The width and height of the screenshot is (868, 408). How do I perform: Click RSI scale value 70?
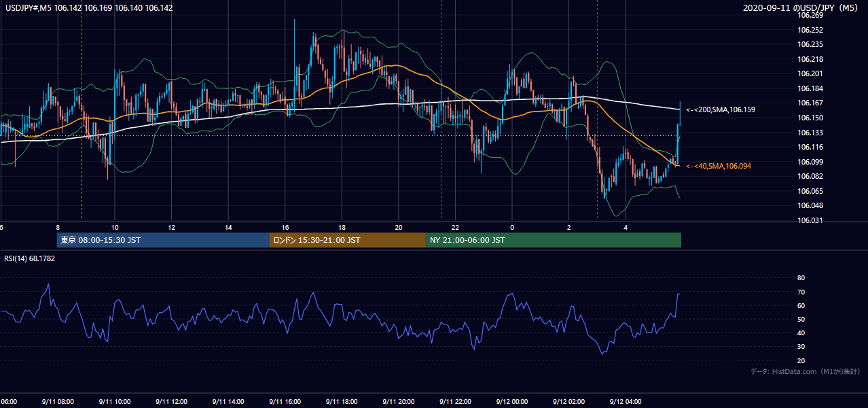[x=801, y=292]
